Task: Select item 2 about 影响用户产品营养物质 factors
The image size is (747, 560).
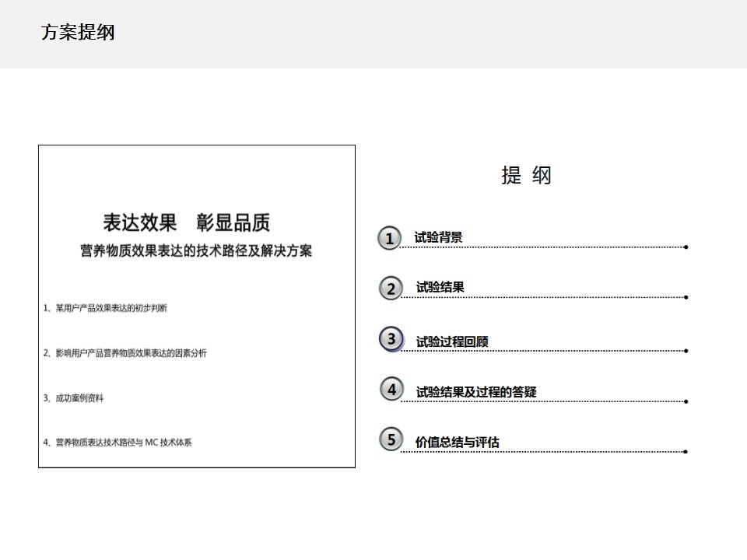Action: [x=125, y=353]
